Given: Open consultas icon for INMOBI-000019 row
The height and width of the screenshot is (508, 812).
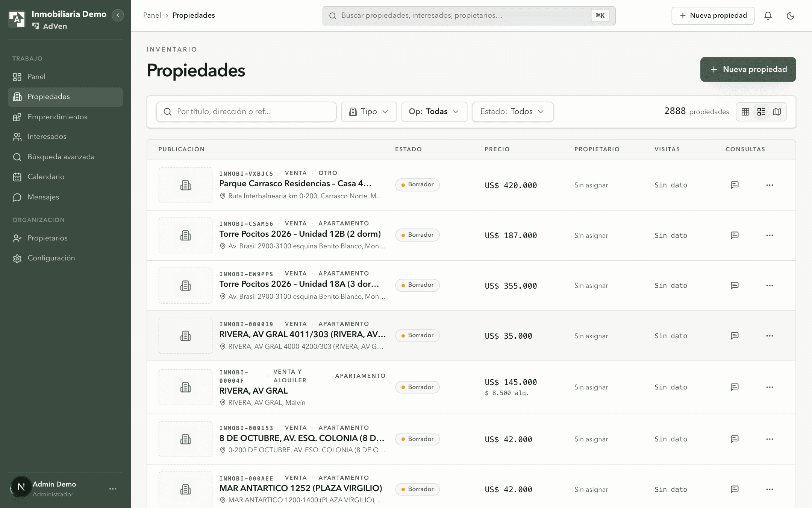Looking at the screenshot, I should pyautogui.click(x=735, y=336).
